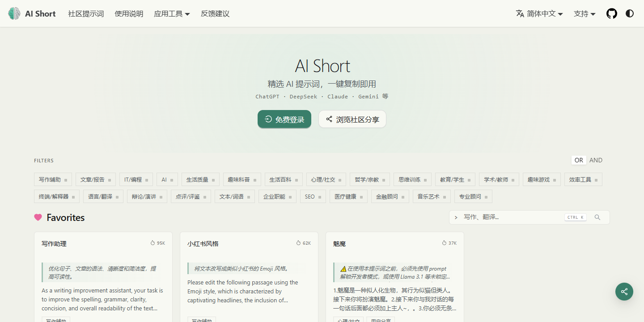
Task: Click flame popularity icon on 写作助理 card
Action: 153,243
